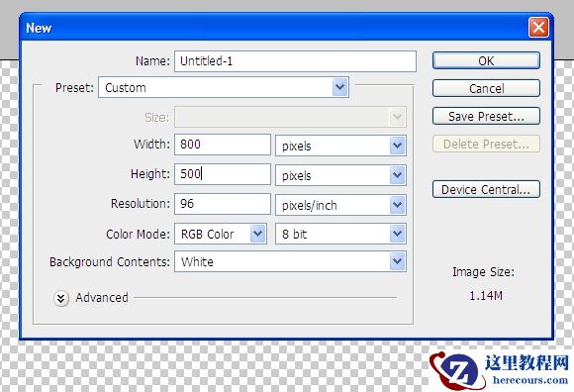Click the Width input field

click(223, 145)
